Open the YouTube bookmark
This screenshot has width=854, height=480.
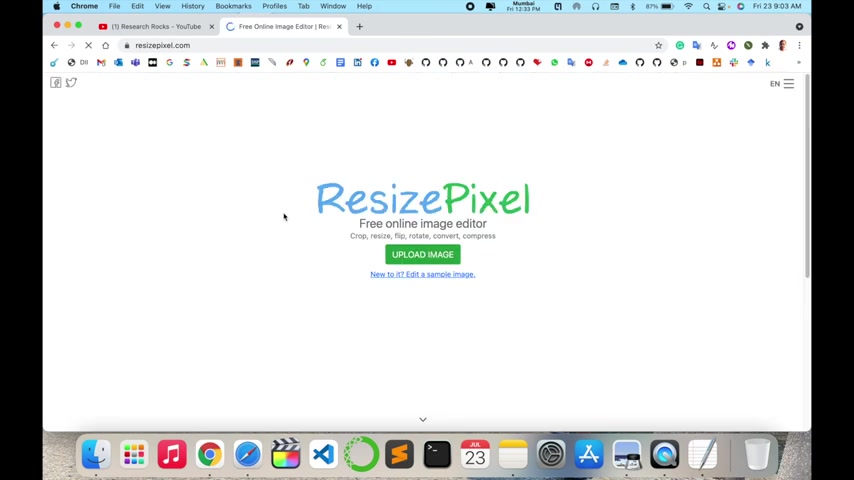392,63
